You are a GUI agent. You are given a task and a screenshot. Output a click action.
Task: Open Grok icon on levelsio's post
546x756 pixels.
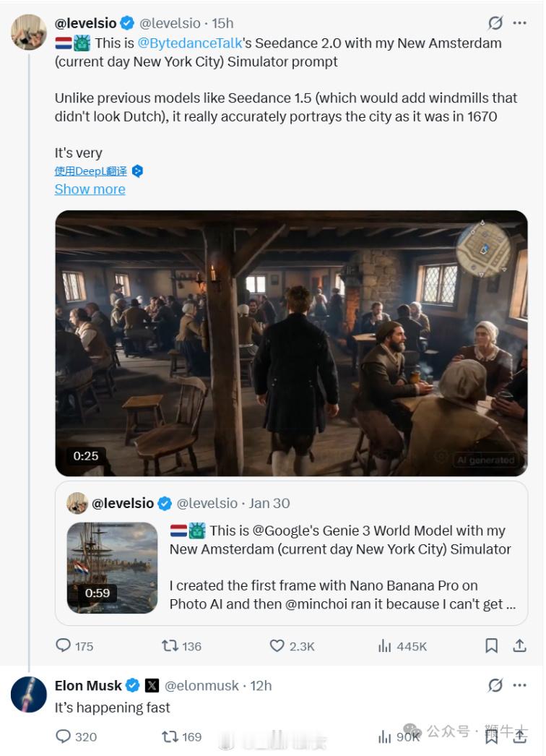tap(495, 23)
